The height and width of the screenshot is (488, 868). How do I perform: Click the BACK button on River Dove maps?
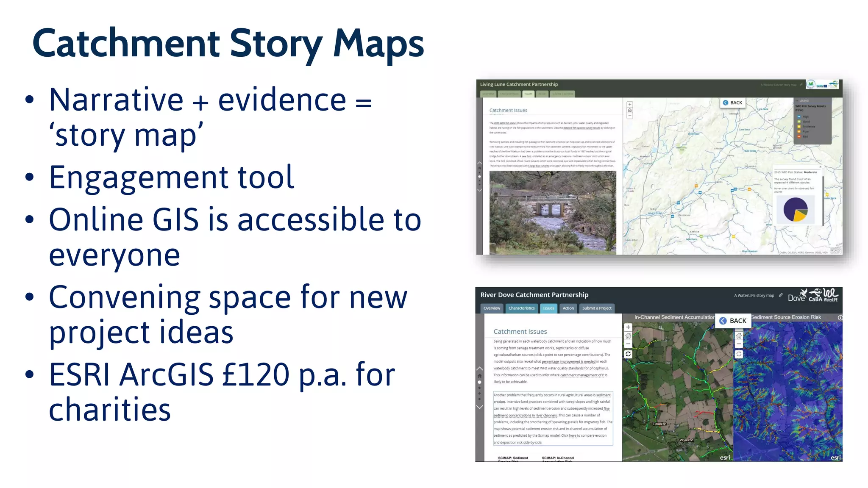(x=733, y=321)
